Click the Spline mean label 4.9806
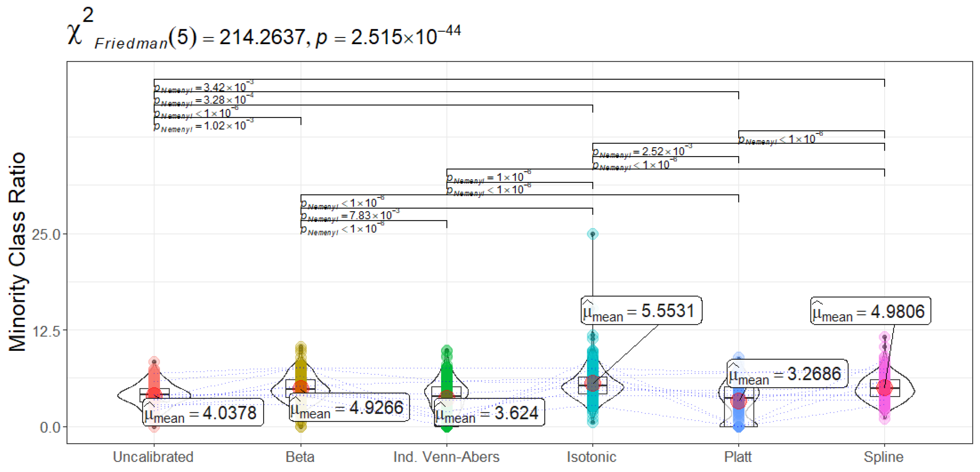The height and width of the screenshot is (472, 980). pos(870,311)
